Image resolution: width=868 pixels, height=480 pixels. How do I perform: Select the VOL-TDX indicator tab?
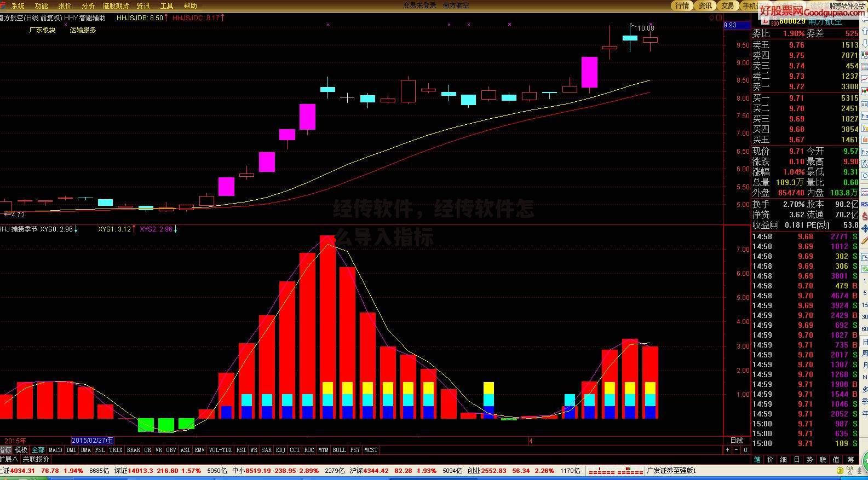pyautogui.click(x=220, y=450)
